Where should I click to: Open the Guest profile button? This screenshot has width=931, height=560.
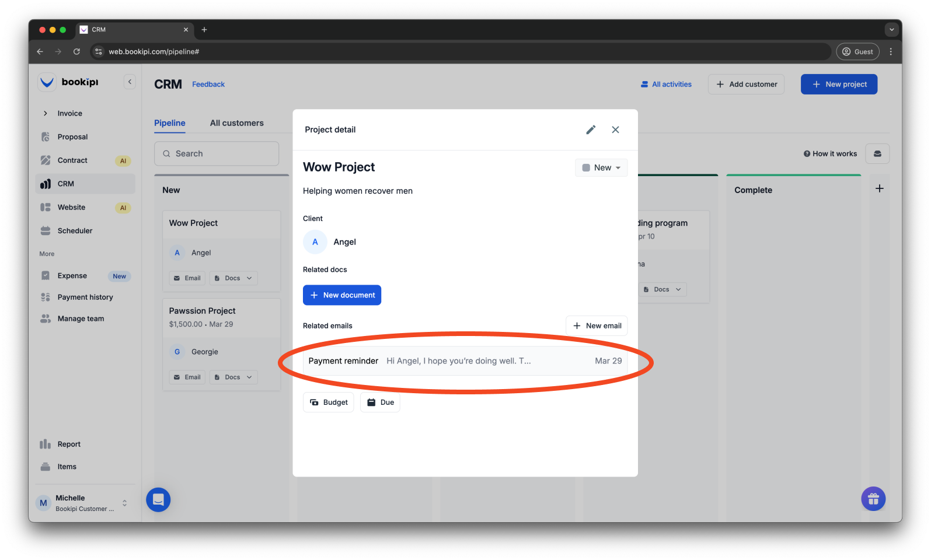857,52
